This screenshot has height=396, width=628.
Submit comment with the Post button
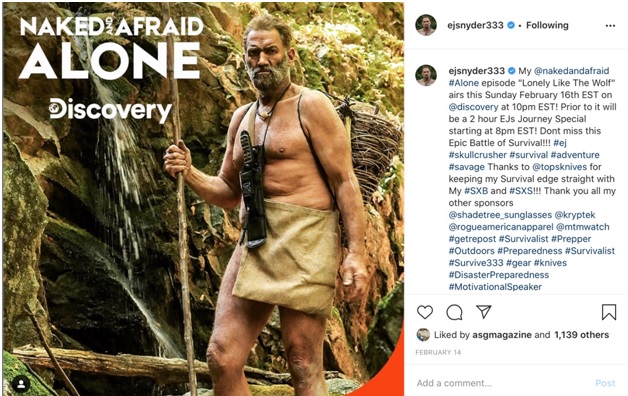click(x=605, y=383)
